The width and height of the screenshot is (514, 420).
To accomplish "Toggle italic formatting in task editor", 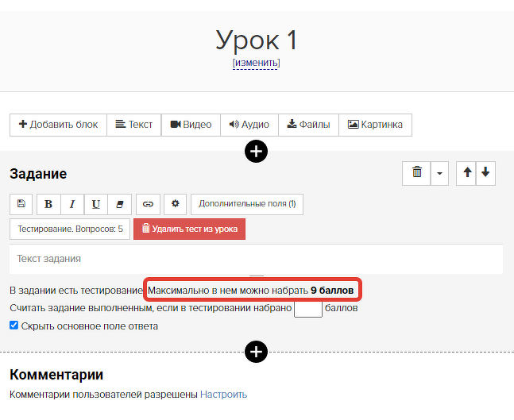I will click(72, 204).
